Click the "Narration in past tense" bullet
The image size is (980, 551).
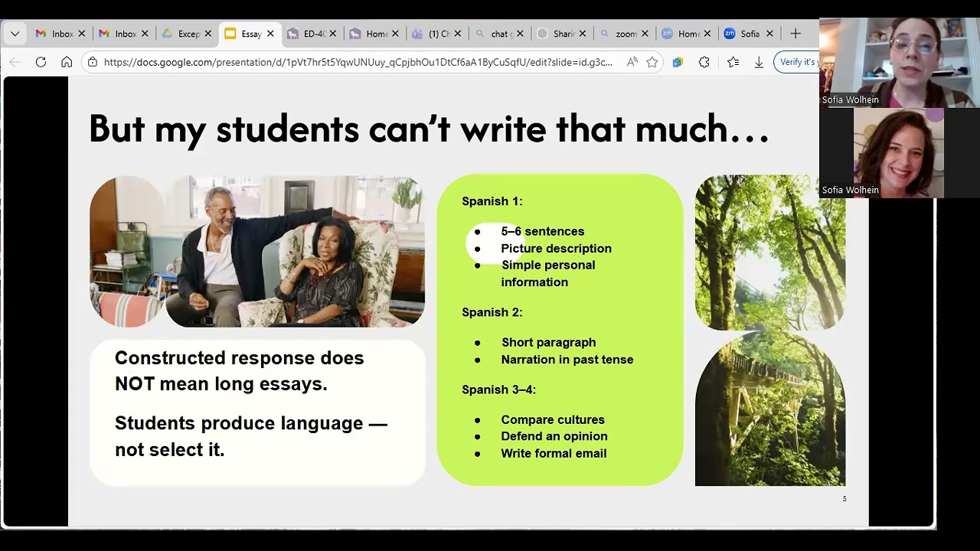point(567,359)
